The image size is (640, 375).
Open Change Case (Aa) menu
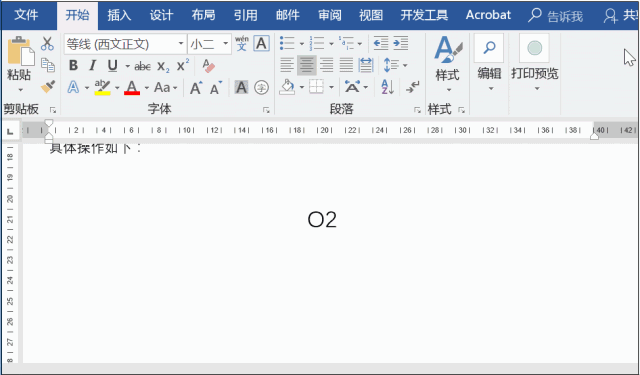click(162, 87)
